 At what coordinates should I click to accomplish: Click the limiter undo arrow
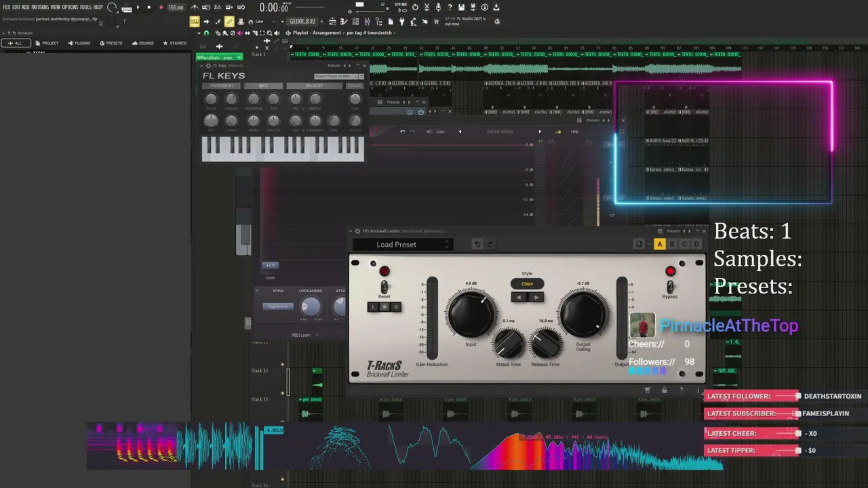point(477,245)
